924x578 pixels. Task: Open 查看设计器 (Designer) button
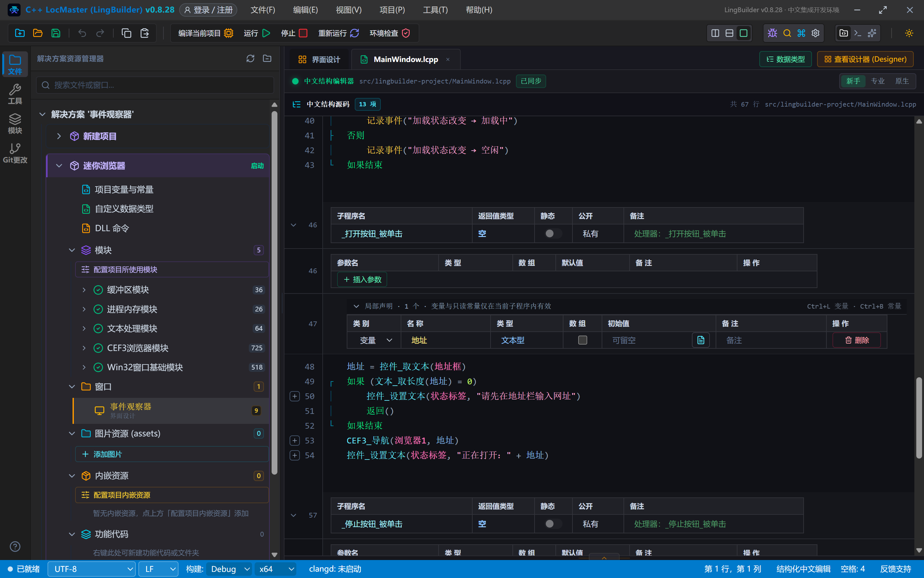tap(865, 59)
